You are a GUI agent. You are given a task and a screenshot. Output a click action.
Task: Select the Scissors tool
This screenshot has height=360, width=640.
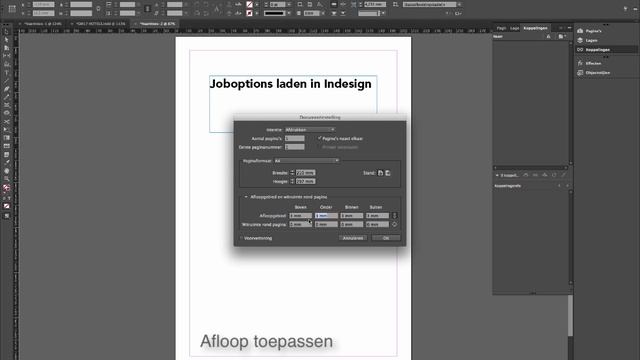tap(7, 122)
